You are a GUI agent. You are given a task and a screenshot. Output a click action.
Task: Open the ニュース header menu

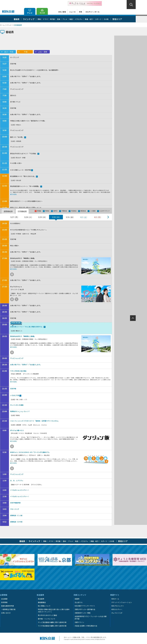72,12
